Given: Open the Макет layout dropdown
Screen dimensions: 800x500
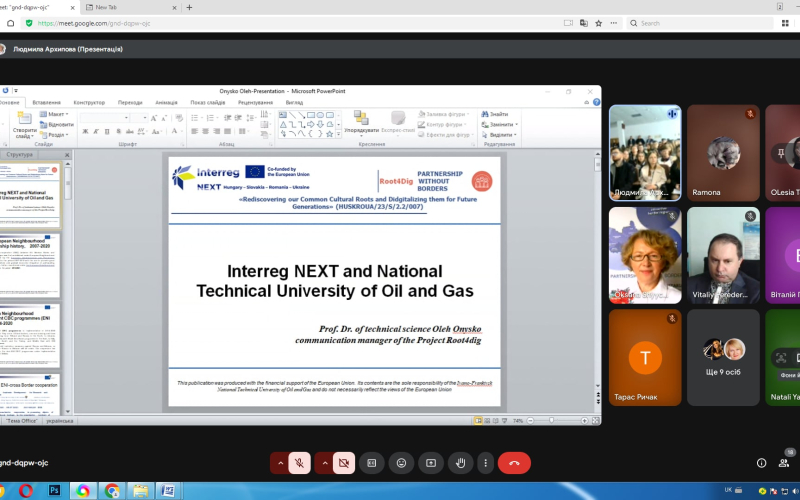Looking at the screenshot, I should pyautogui.click(x=54, y=114).
